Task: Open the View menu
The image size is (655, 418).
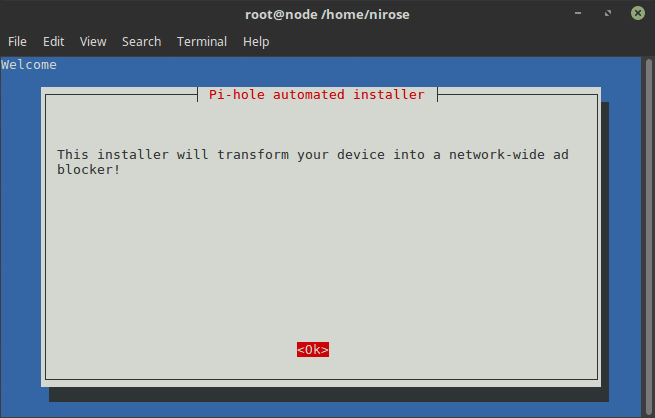Action: pyautogui.click(x=93, y=42)
